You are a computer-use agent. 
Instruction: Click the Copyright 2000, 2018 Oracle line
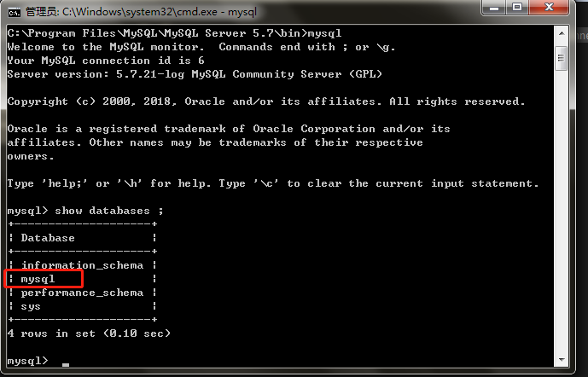266,101
